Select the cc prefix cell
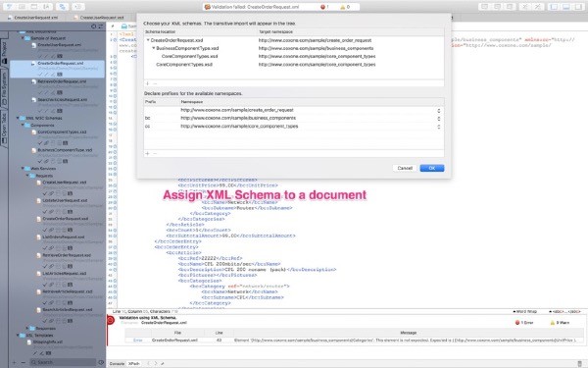This screenshot has height=368, width=588. 148,127
